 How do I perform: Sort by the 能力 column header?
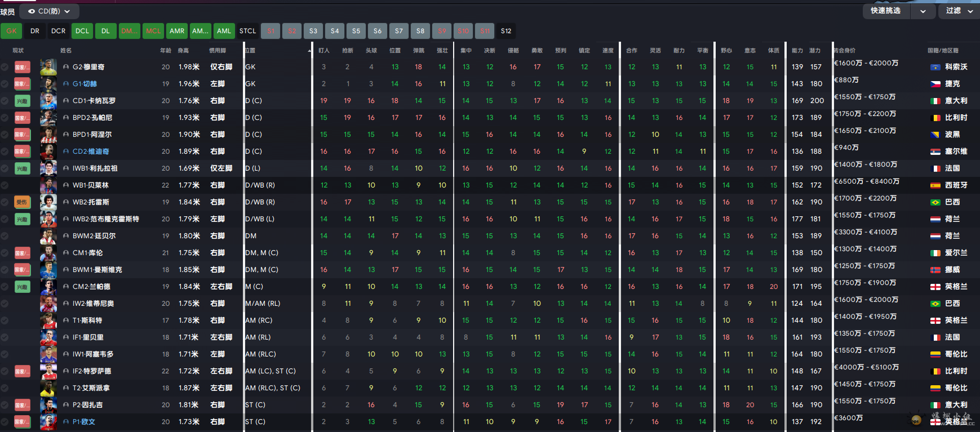tap(797, 51)
